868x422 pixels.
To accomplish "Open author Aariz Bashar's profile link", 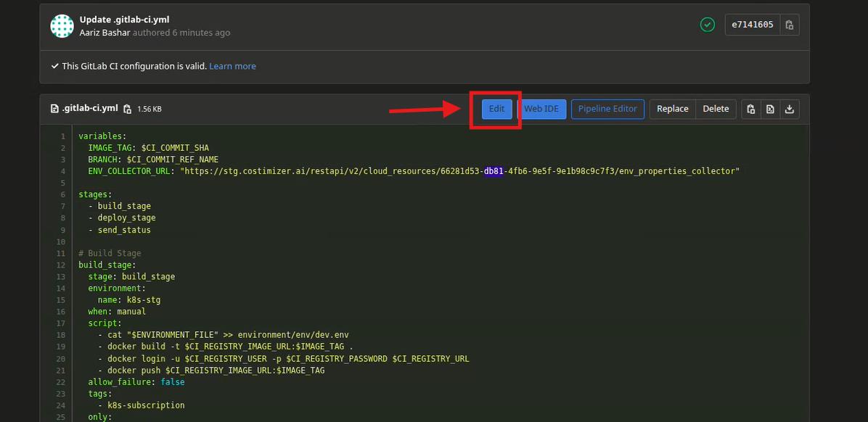I will [x=105, y=33].
